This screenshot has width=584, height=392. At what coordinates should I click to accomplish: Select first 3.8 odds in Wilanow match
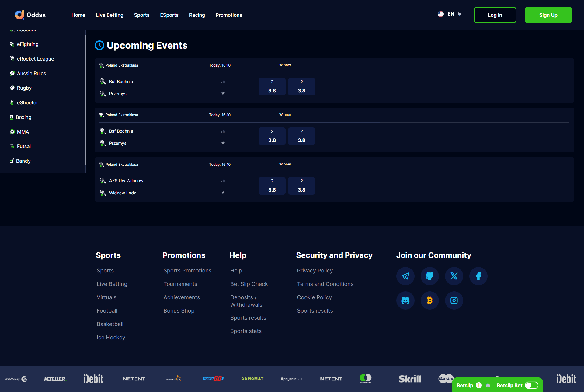272,186
